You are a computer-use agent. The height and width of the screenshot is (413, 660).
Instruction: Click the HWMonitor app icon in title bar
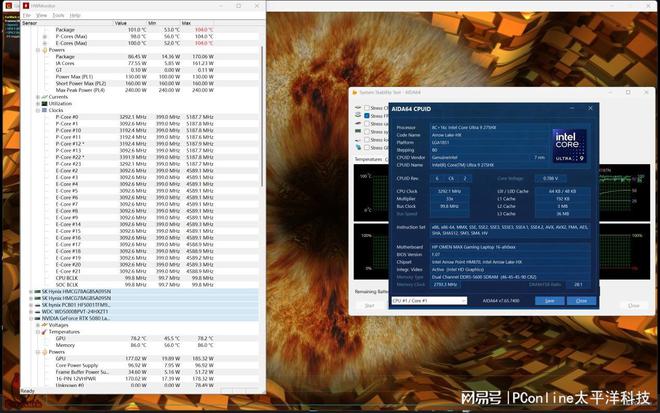click(26, 5)
